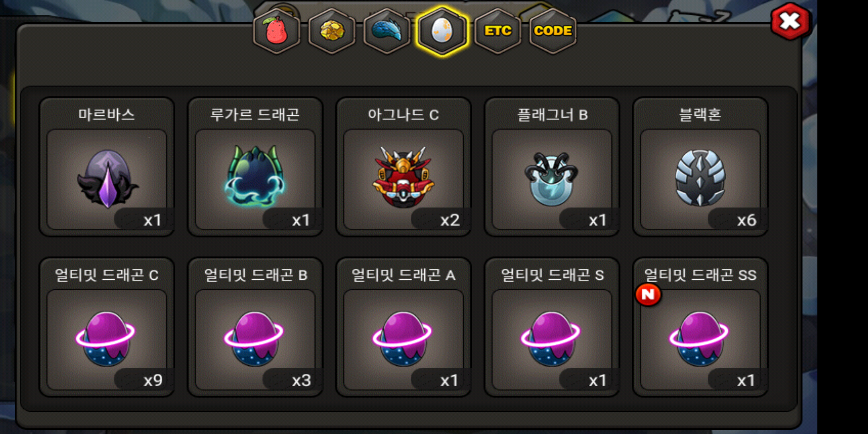Screen dimensions: 868x434
Task: Select the highlighted egg tab
Action: click(442, 31)
